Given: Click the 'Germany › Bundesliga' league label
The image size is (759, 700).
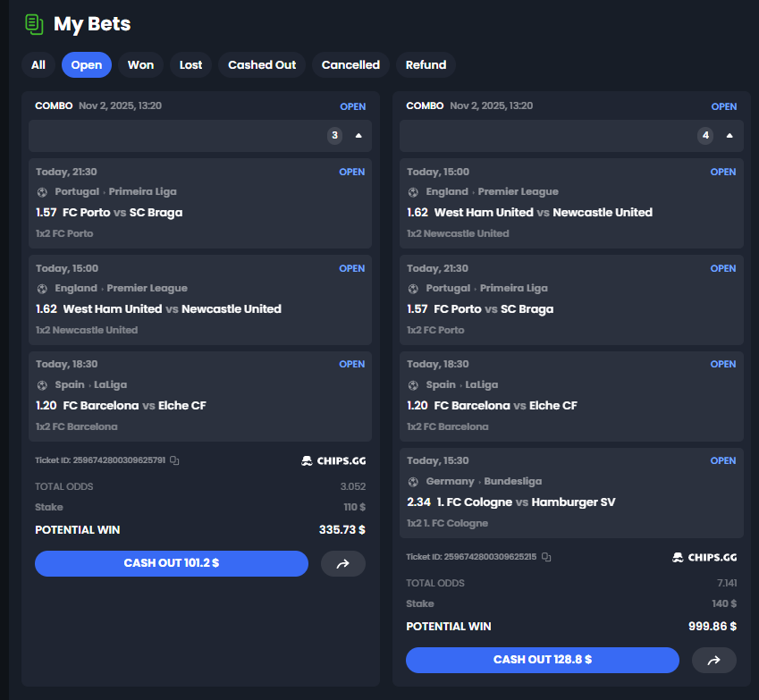Looking at the screenshot, I should coord(484,482).
